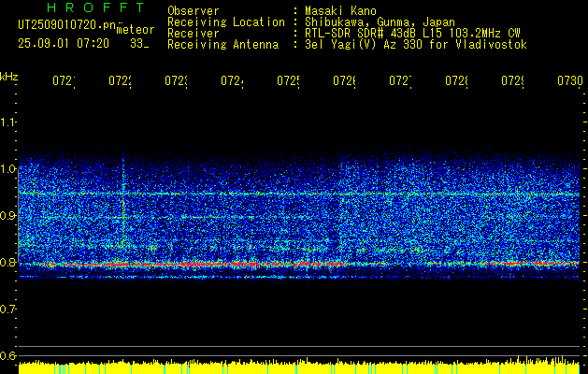Click the 1.1 frequency axis label

pos(7,122)
